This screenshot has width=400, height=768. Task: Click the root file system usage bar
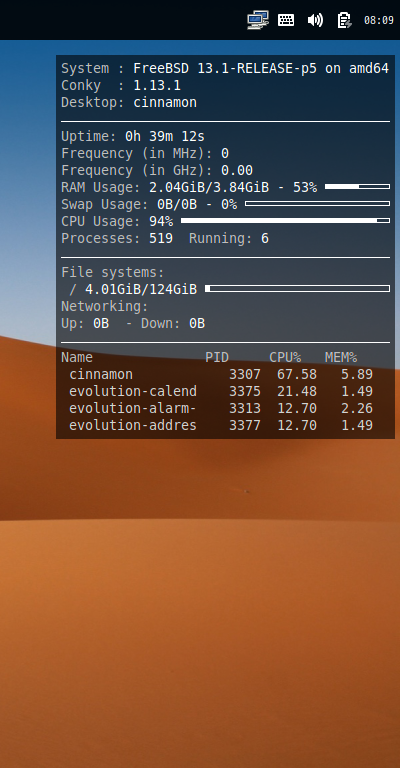click(x=297, y=288)
